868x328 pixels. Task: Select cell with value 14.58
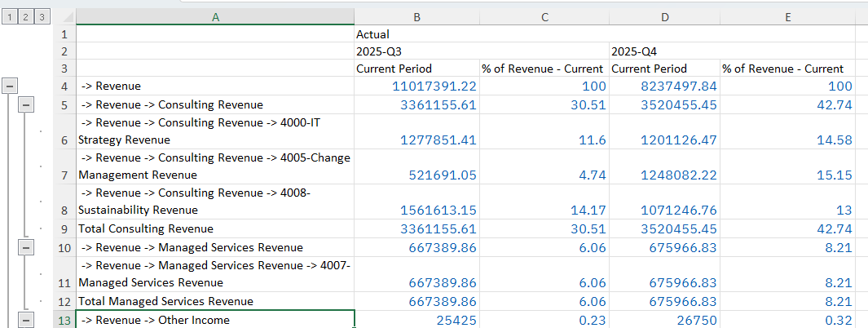[x=787, y=131]
